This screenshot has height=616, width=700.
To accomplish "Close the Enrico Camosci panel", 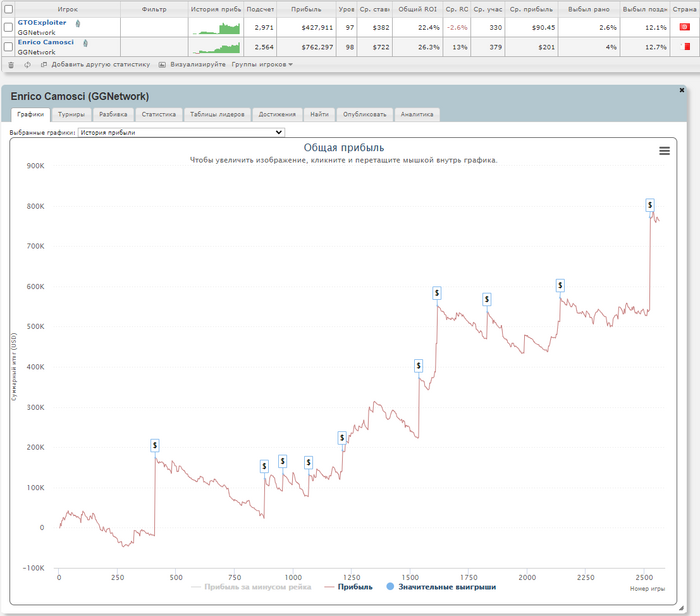I will [x=682, y=90].
